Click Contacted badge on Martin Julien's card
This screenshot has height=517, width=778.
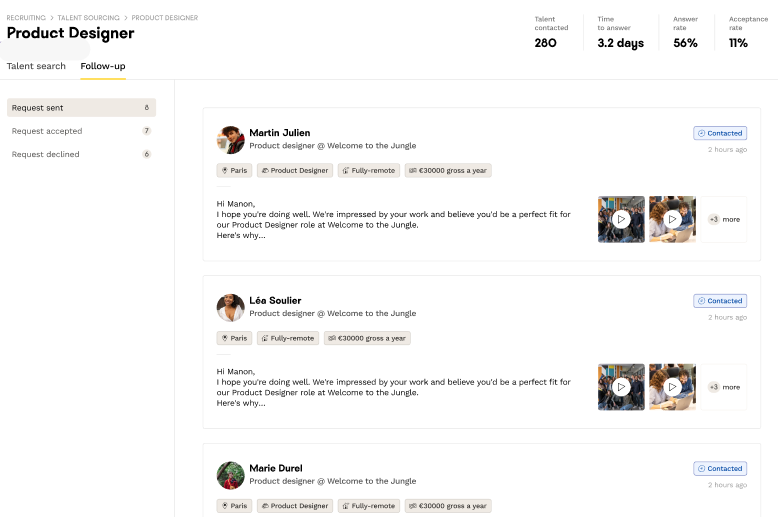pyautogui.click(x=720, y=133)
